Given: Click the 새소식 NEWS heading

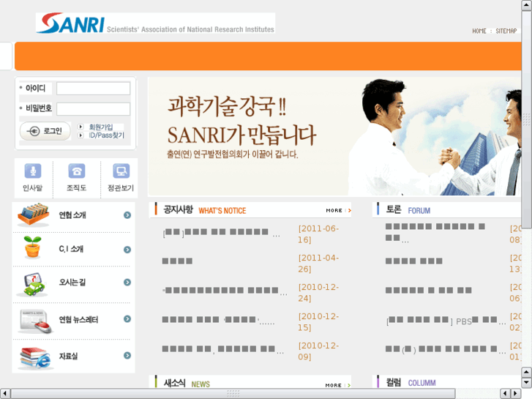Looking at the screenshot, I should click(187, 384).
